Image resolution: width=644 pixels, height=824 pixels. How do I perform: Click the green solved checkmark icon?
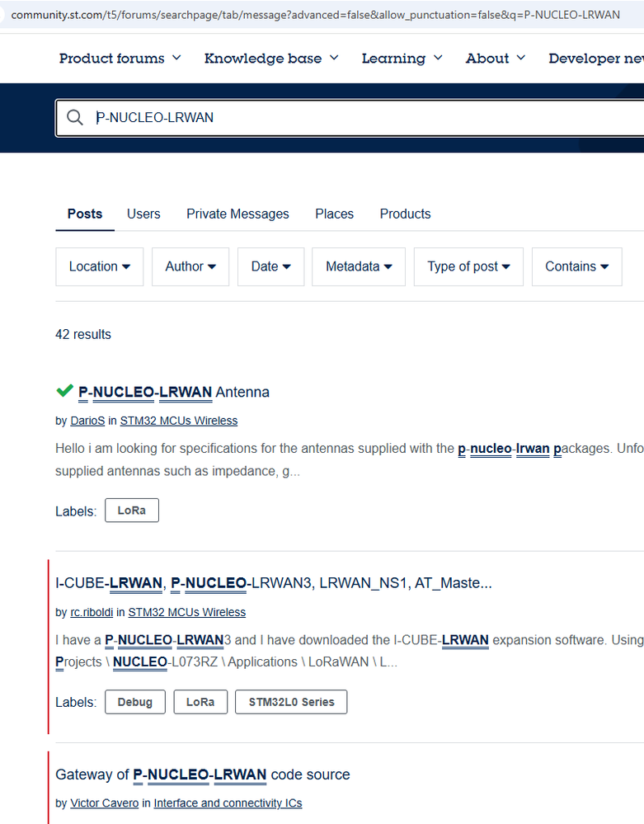pos(64,390)
